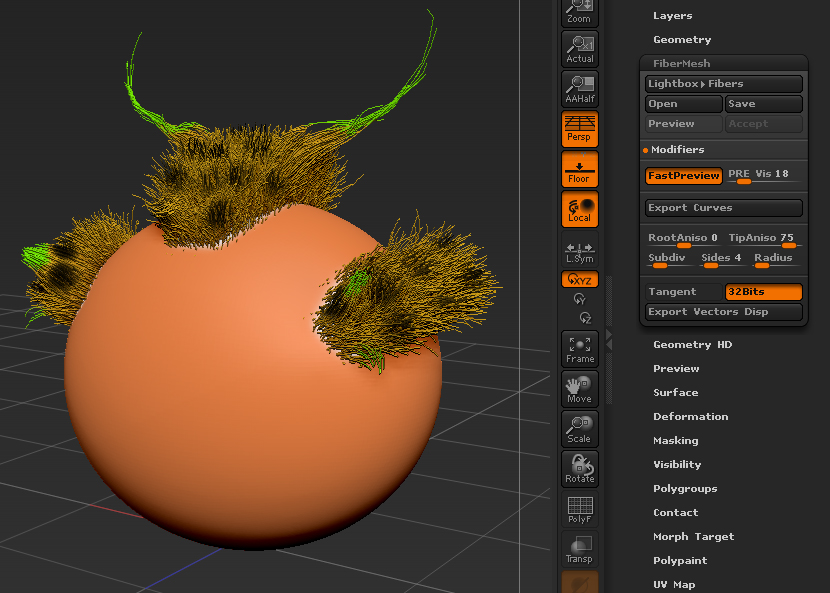Click the AAHalf view icon
Image resolution: width=830 pixels, height=593 pixels.
(x=579, y=89)
